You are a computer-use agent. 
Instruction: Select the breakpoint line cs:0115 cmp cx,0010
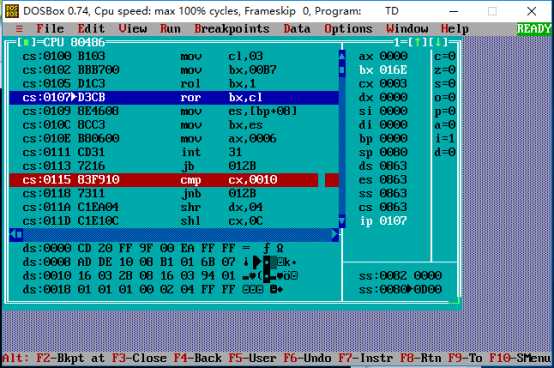[174, 180]
